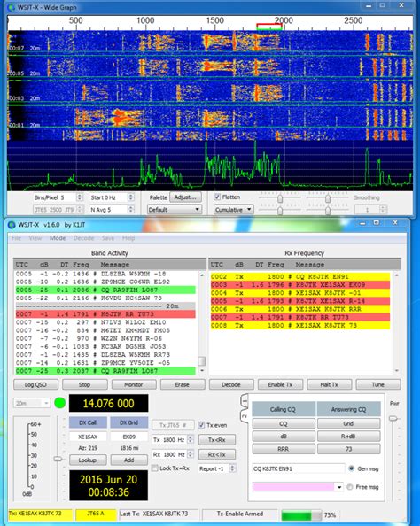Click the R+dB message button
Image resolution: width=420 pixels, height=526 pixels.
[348, 437]
